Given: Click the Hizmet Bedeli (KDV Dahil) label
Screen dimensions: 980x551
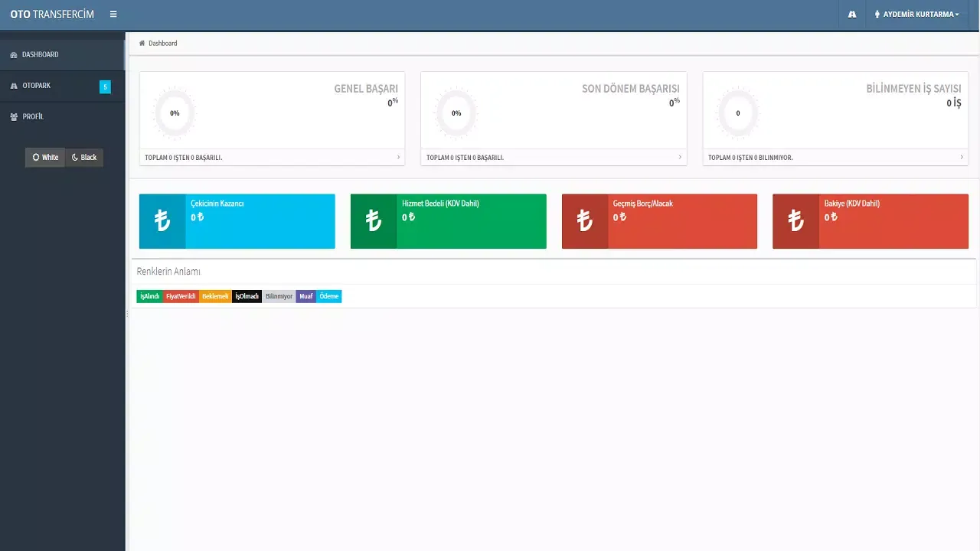Looking at the screenshot, I should pyautogui.click(x=440, y=204).
